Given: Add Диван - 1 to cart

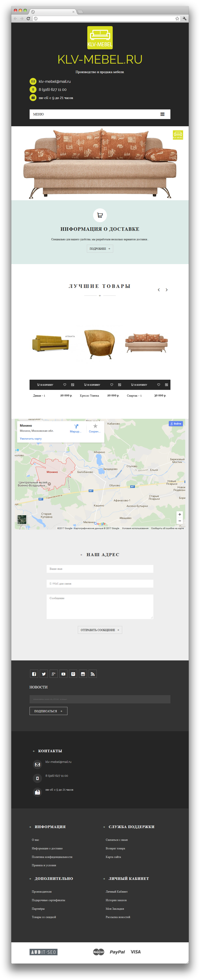Looking at the screenshot, I should coord(45,385).
